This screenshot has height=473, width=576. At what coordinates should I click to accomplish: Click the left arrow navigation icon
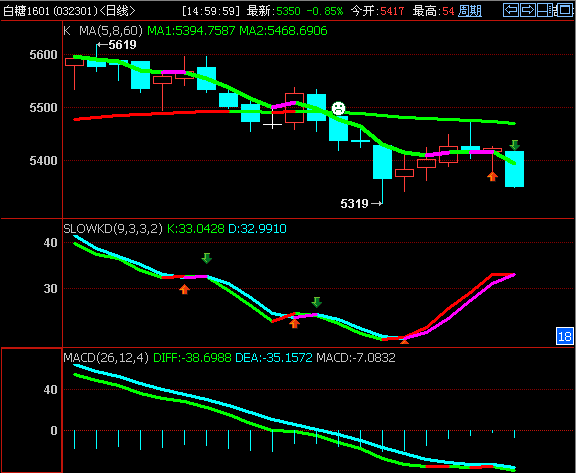pos(511,10)
